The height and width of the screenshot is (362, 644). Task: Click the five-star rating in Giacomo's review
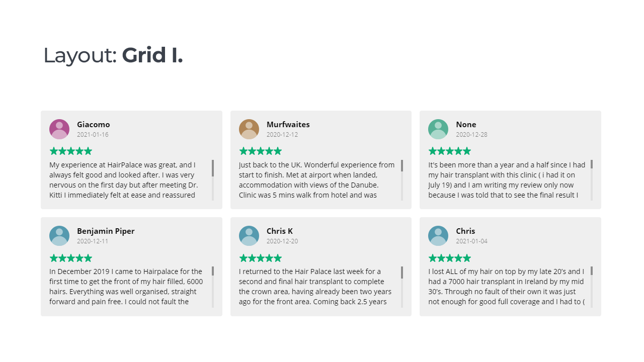[x=71, y=151]
